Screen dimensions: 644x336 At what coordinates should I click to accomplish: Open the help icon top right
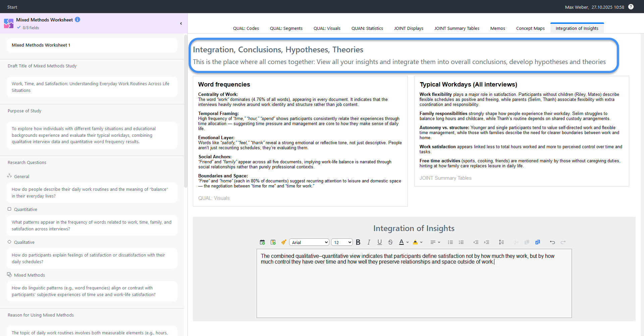click(x=631, y=7)
